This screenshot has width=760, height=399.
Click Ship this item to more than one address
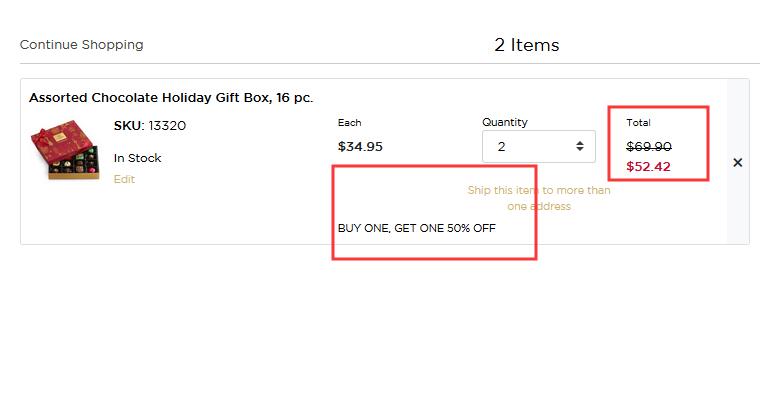tap(539, 198)
